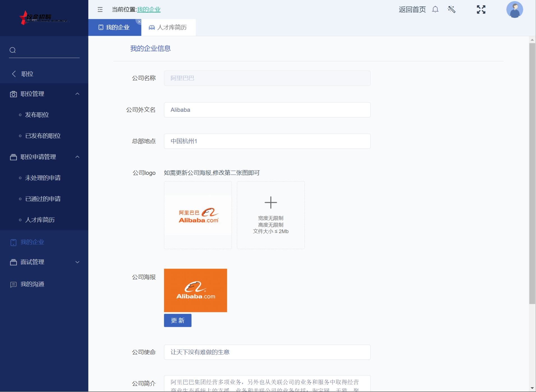Viewport: 536px width, 392px height.
Task: Click the scrollbar down arrow
Action: coord(532,388)
